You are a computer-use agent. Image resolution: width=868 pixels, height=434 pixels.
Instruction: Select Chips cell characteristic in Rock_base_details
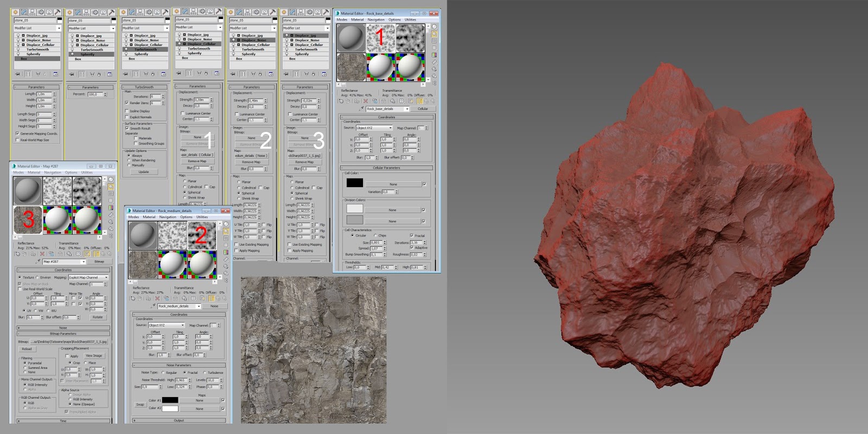click(x=375, y=235)
